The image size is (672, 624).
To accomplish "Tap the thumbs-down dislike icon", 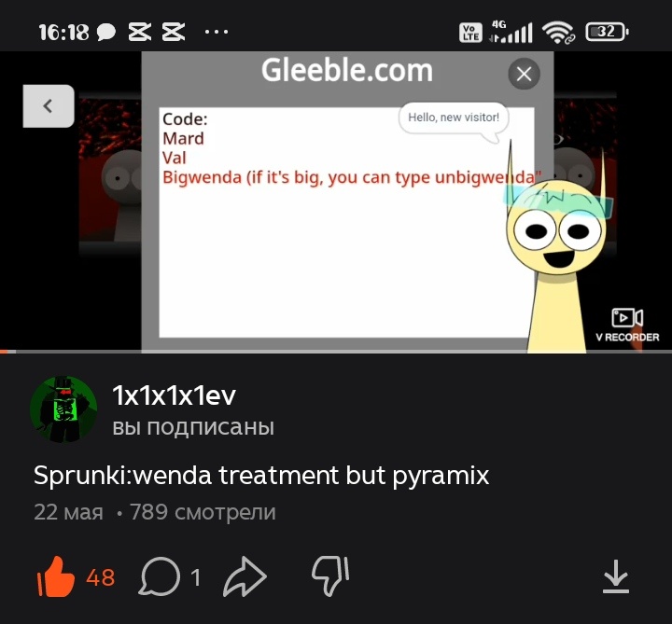I will pos(330,576).
